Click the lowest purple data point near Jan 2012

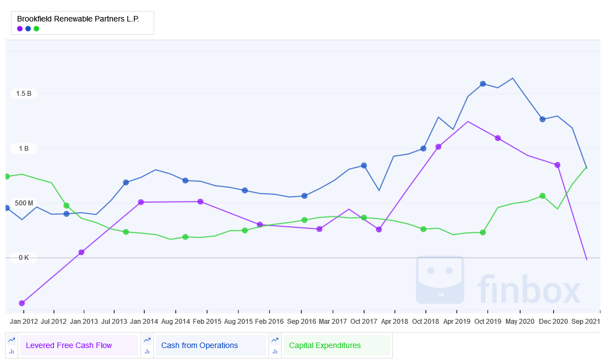coord(22,303)
